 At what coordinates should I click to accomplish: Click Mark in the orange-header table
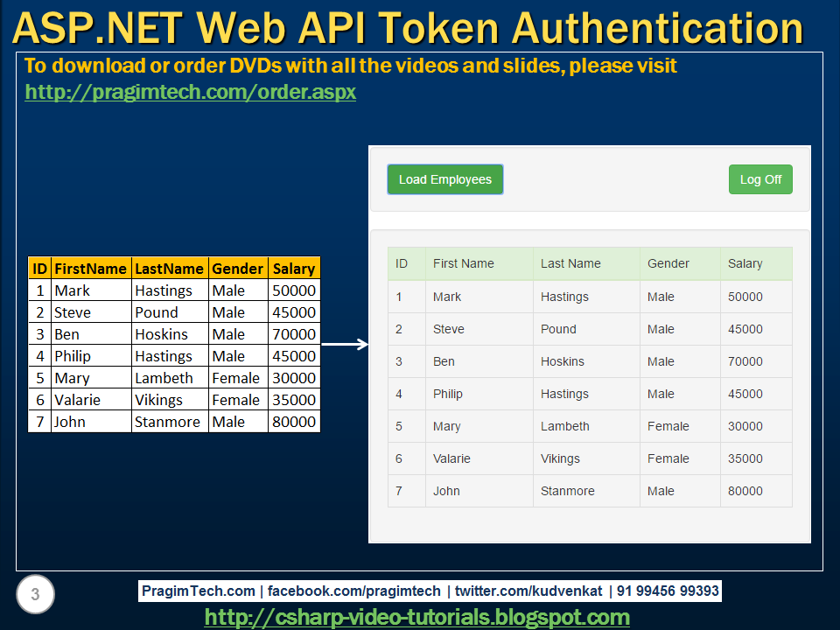coord(72,290)
